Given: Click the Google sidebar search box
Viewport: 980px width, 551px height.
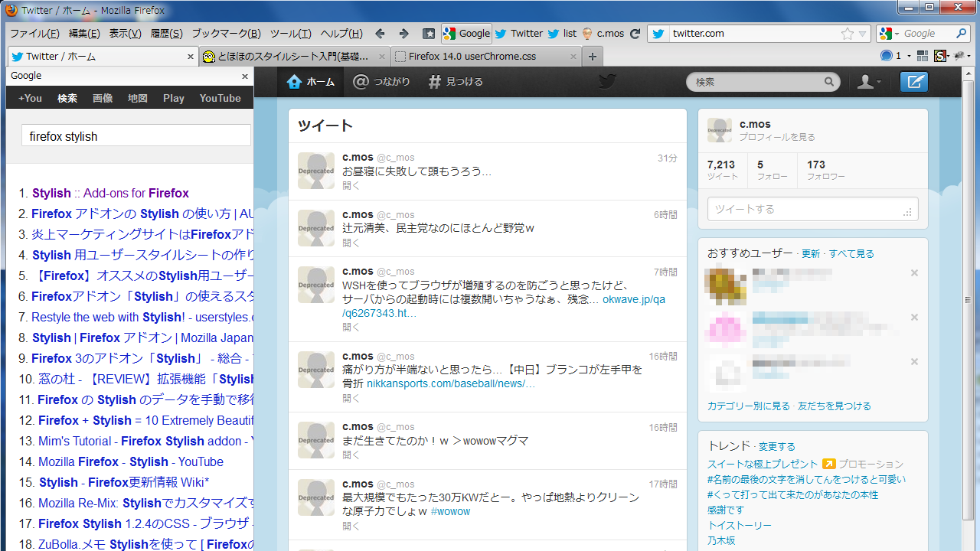Looking at the screenshot, I should (x=136, y=136).
